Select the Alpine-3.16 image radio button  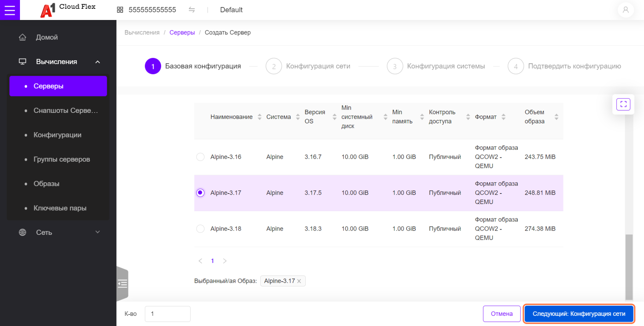[200, 157]
